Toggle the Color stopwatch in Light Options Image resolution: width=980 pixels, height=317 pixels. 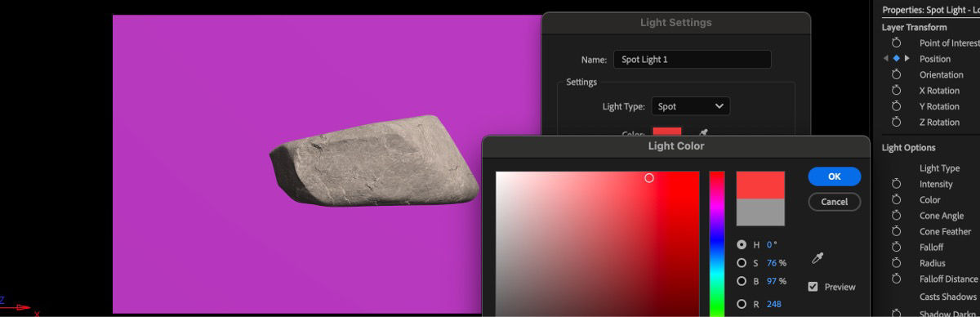896,199
